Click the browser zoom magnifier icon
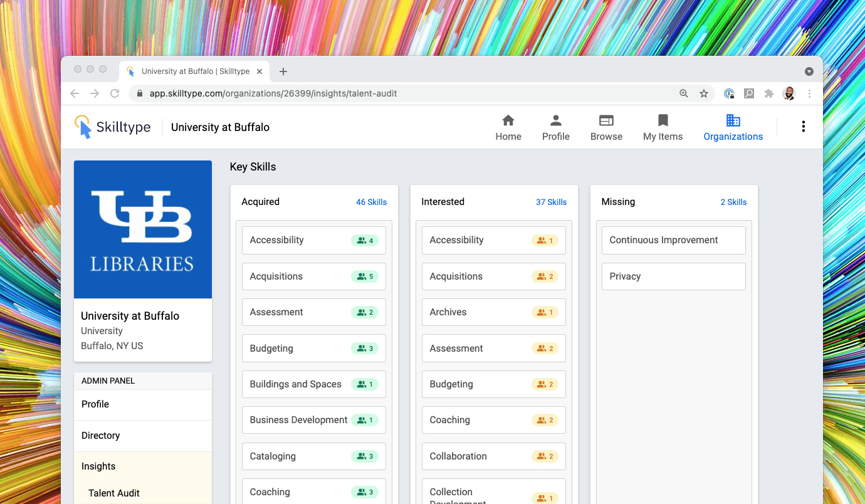The height and width of the screenshot is (504, 865). [x=684, y=93]
